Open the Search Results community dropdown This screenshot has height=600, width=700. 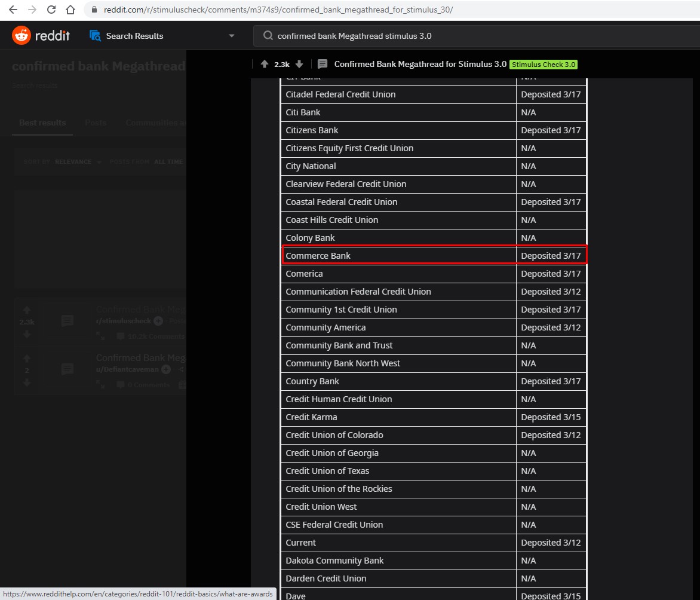[x=231, y=36]
